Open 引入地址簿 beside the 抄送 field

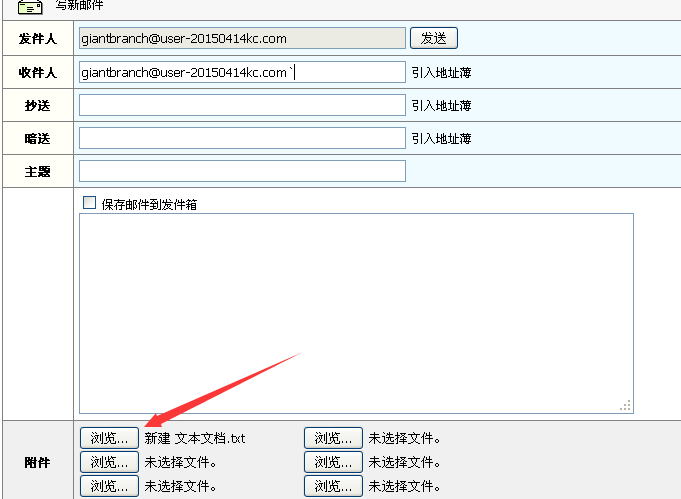click(440, 105)
